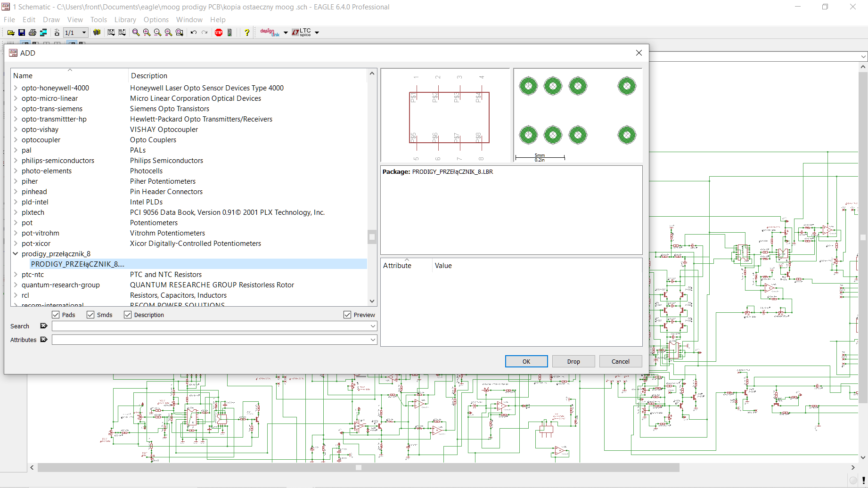The height and width of the screenshot is (488, 868).
Task: Click the Cancel button
Action: (x=621, y=361)
